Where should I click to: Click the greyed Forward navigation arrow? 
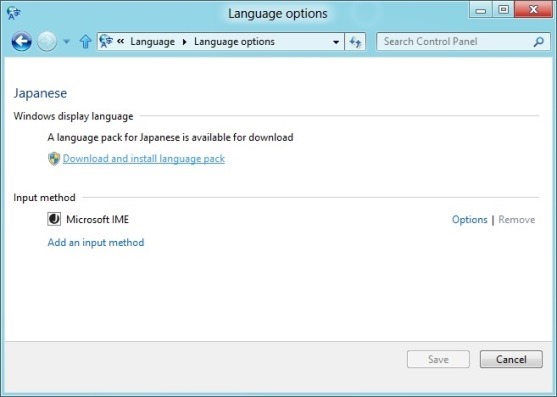[47, 42]
